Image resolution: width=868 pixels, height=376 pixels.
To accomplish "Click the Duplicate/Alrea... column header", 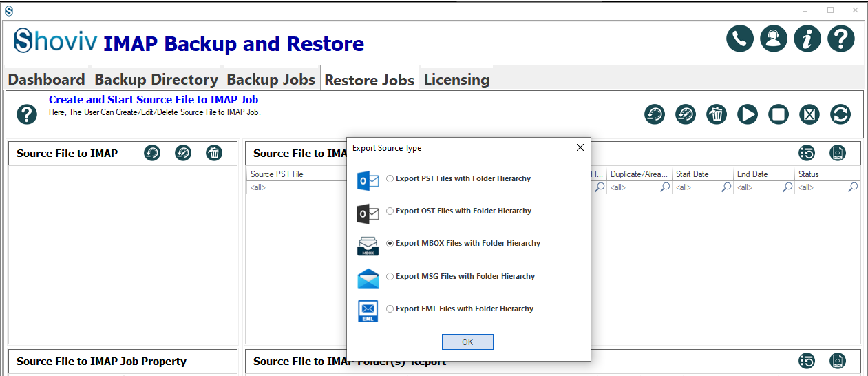I will point(639,174).
